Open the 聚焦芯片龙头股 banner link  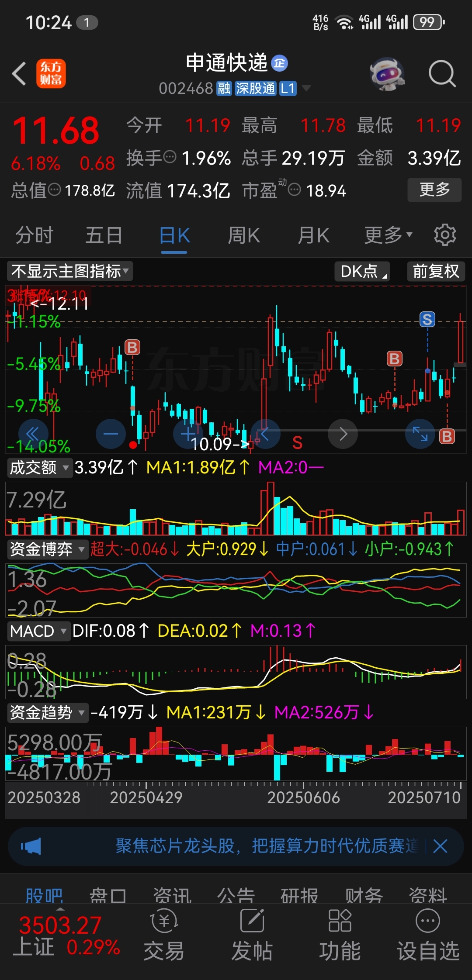(267, 846)
